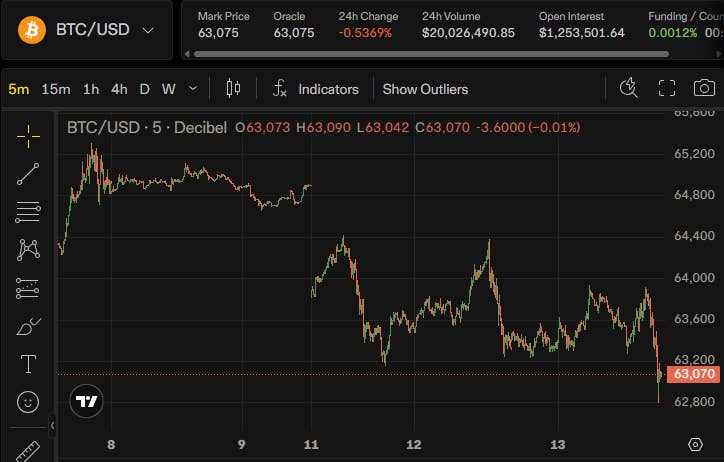This screenshot has width=724, height=462.
Task: Open the quick search icon
Action: coord(628,88)
